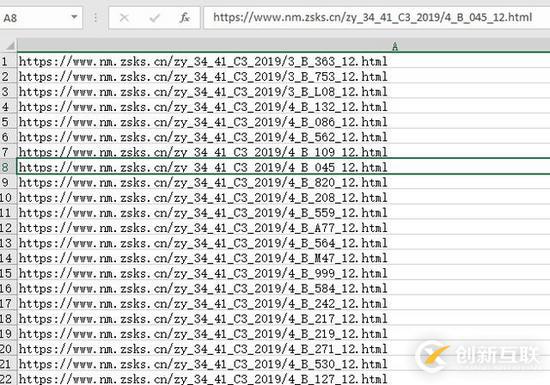
Task: Click the Select All corner triangle
Action: click(10, 46)
